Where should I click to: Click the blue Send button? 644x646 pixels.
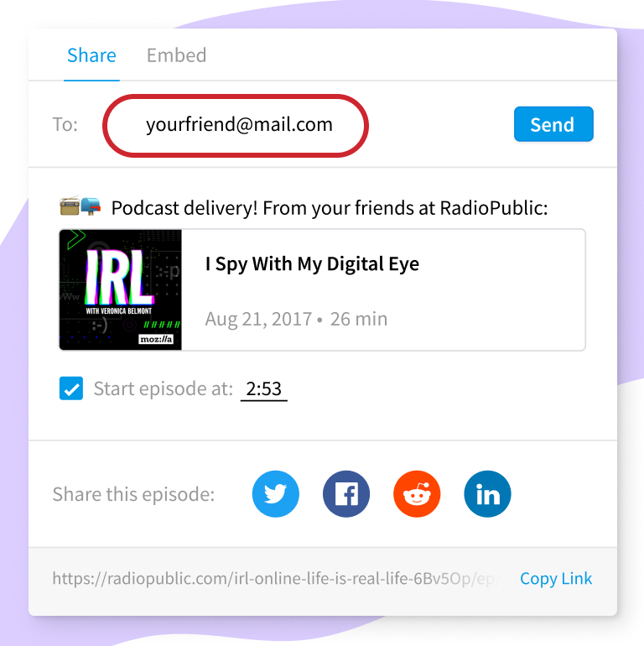pos(553,124)
